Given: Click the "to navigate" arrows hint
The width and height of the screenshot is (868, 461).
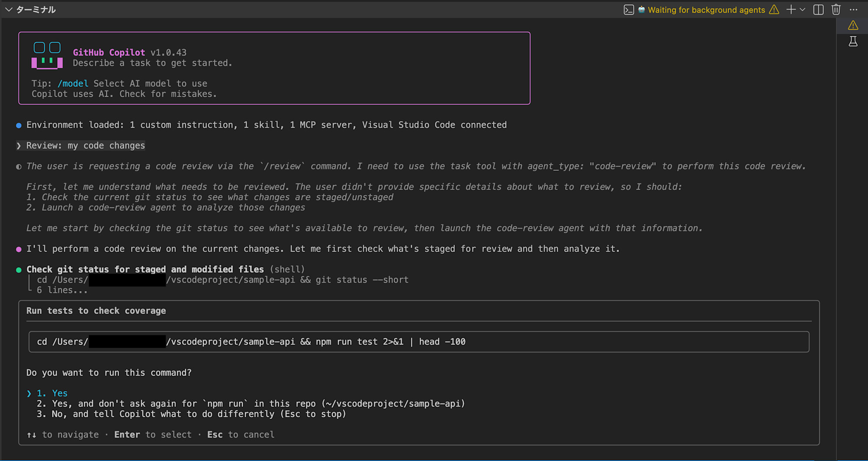Looking at the screenshot, I should coord(62,435).
